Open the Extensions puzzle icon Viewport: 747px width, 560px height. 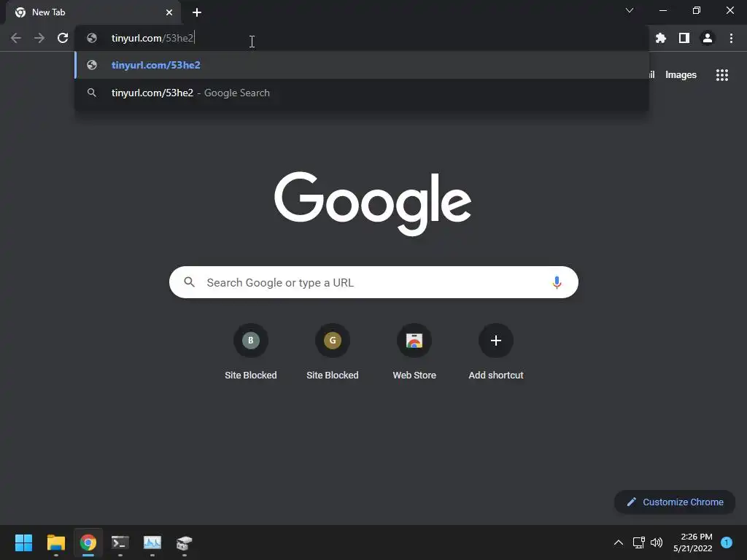(661, 38)
